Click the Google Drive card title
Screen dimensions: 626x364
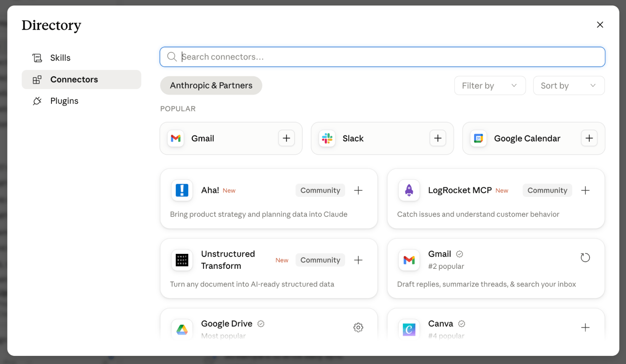[227, 324]
